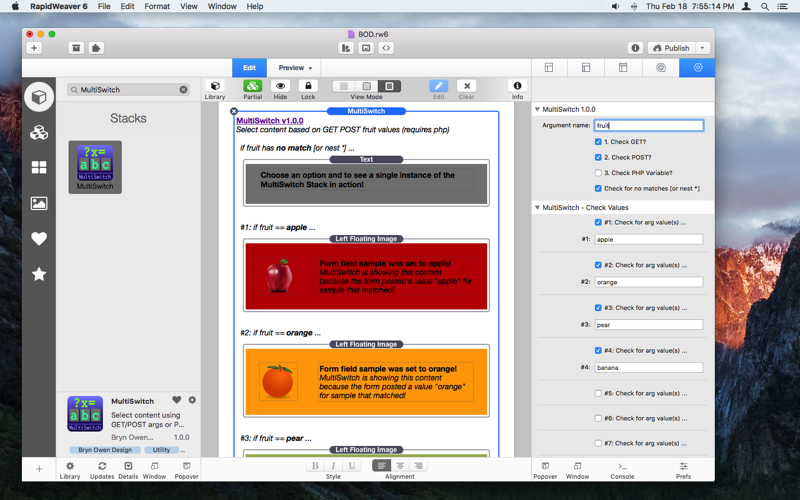Align text center in Alignment controls
The width and height of the screenshot is (800, 500).
point(400,465)
